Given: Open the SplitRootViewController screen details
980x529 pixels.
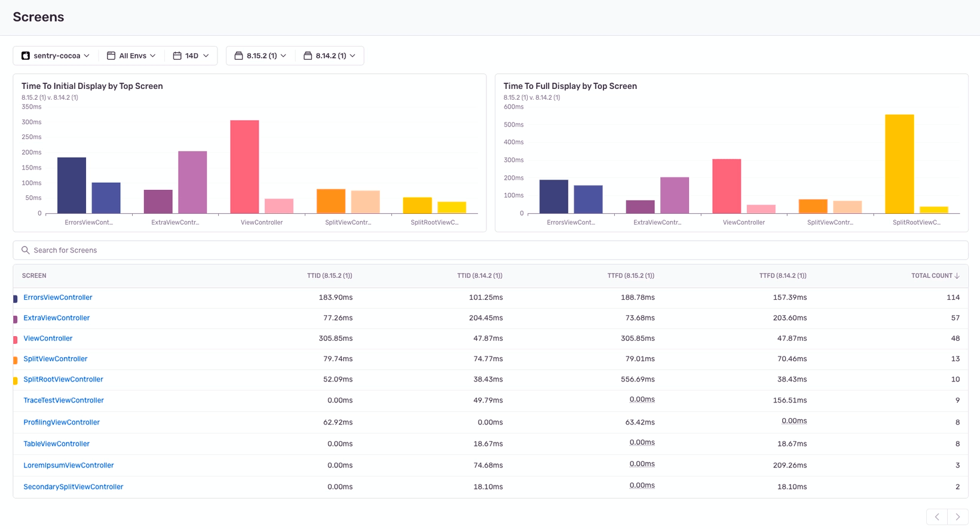Looking at the screenshot, I should pos(63,379).
